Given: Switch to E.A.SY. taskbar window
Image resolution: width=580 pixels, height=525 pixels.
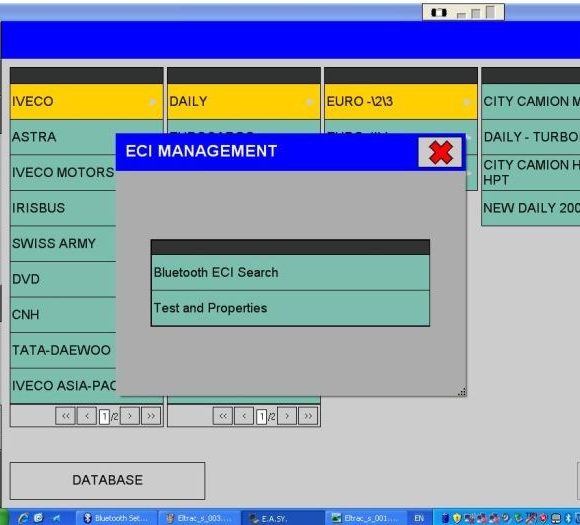Looking at the screenshot, I should [283, 518].
